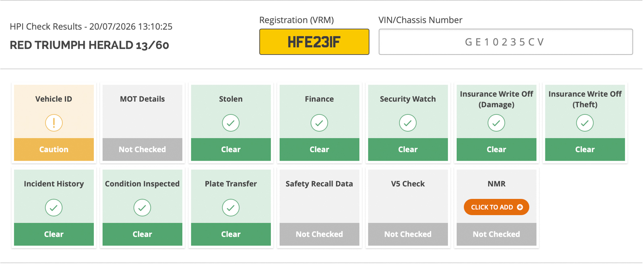This screenshot has width=644, height=265.
Task: Open the Vehicle ID Caution status bar
Action: point(54,149)
